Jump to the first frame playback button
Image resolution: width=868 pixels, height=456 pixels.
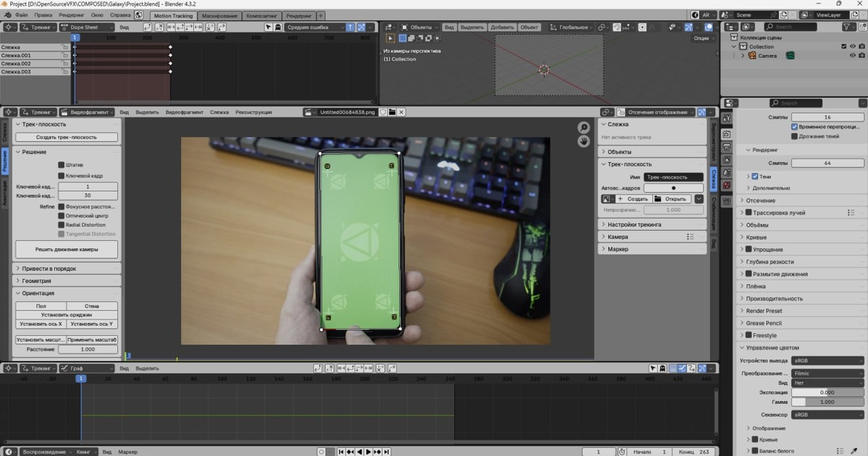point(341,452)
